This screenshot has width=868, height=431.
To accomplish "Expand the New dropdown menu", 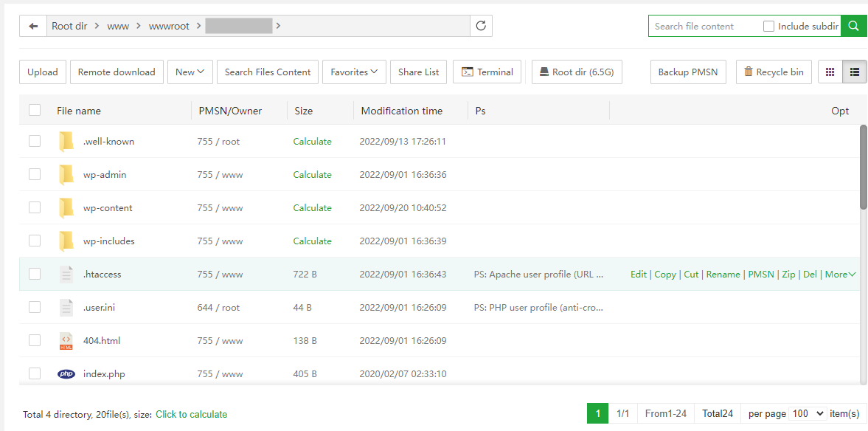I will 190,72.
